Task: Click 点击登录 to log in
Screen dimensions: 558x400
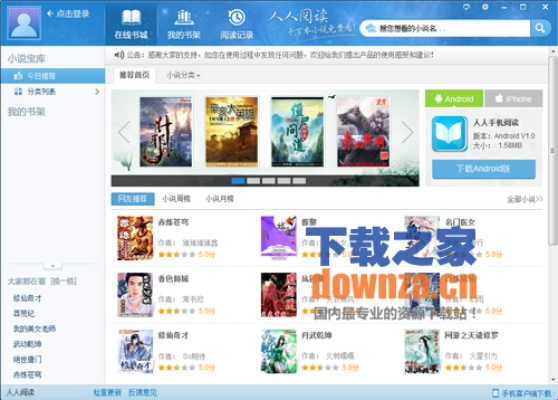Action: click(x=73, y=14)
